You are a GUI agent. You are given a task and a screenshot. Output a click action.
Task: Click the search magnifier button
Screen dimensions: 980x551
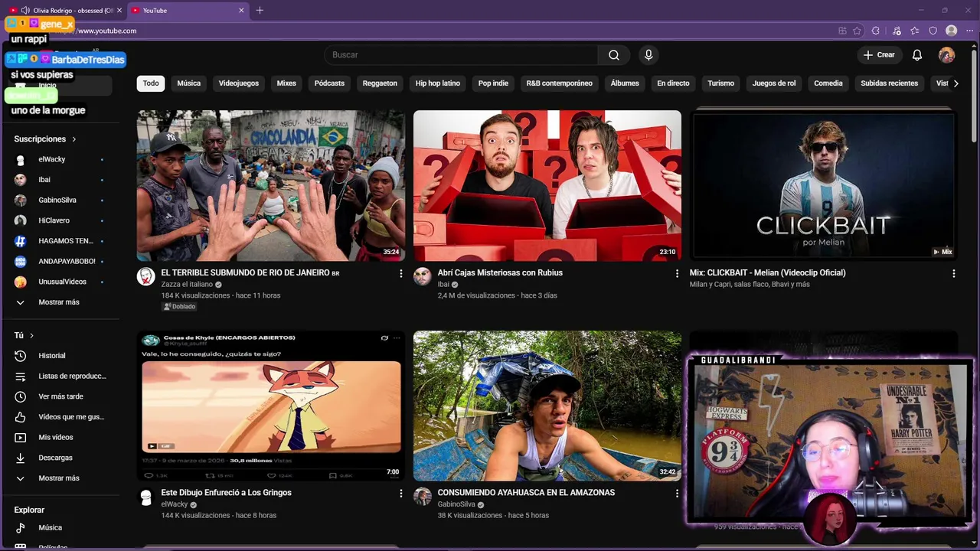coord(613,55)
